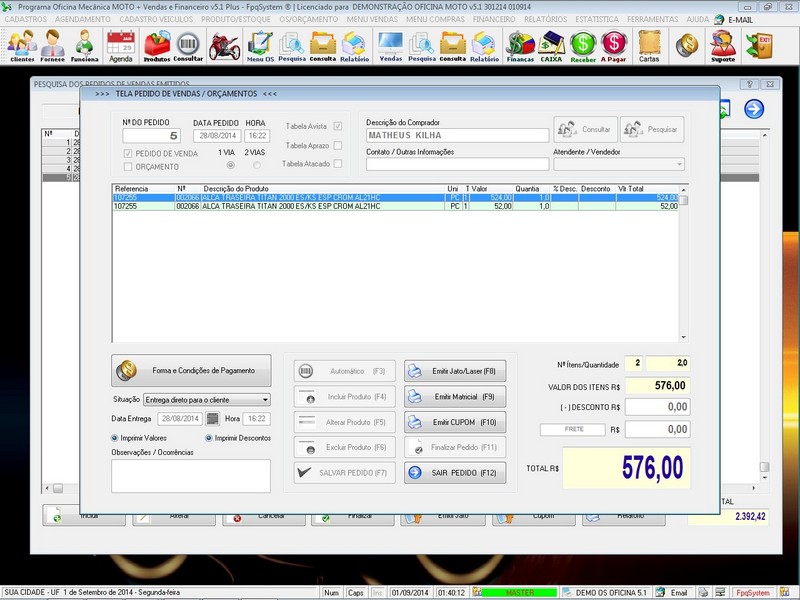Viewport: 800px width, 600px height.
Task: Open the OS/ORÇAMENTO menu
Action: pos(309,19)
